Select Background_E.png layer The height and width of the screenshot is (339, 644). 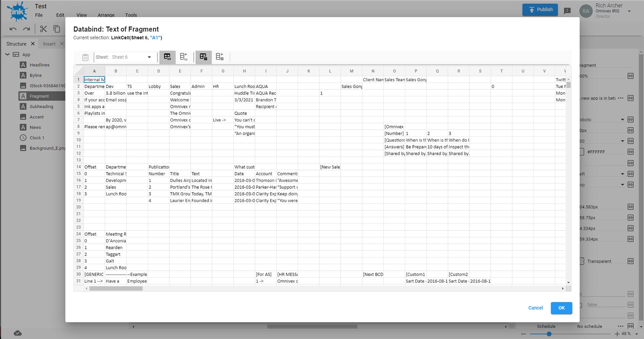[x=47, y=148]
